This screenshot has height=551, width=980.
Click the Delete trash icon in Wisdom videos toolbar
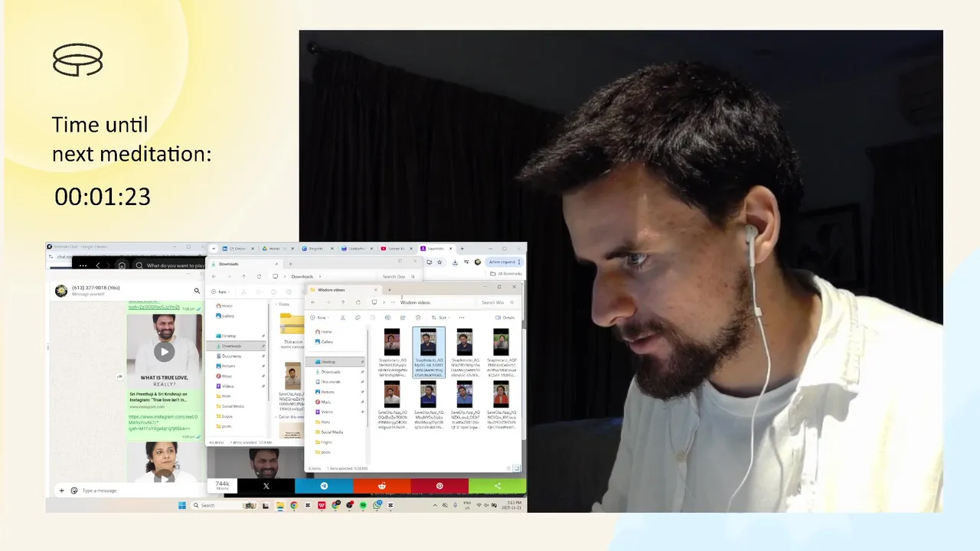click(417, 317)
